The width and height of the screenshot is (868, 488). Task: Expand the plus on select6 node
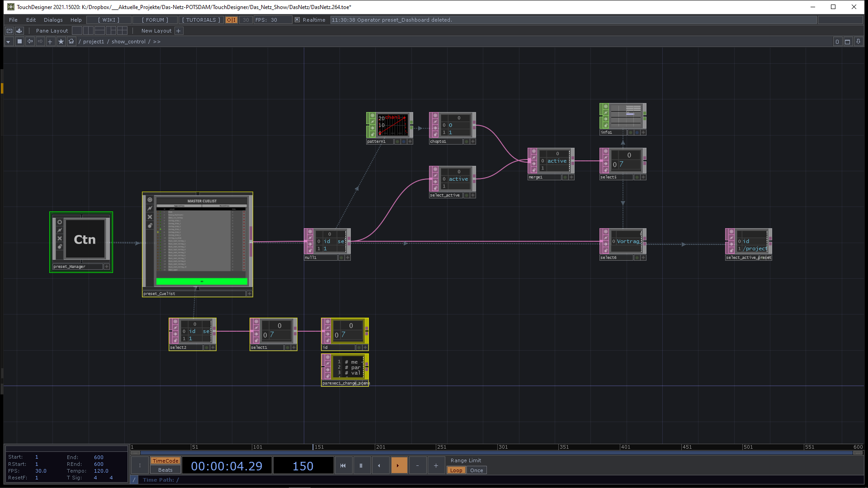point(643,258)
